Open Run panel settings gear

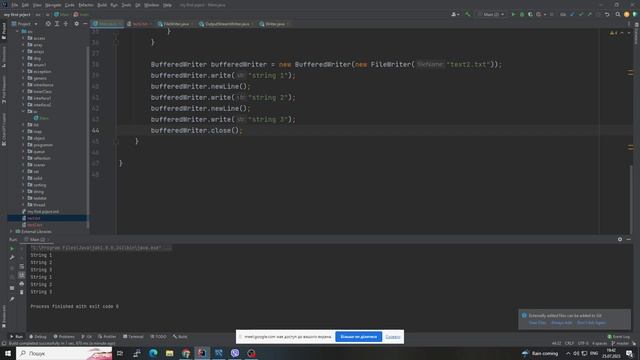[x=620, y=239]
